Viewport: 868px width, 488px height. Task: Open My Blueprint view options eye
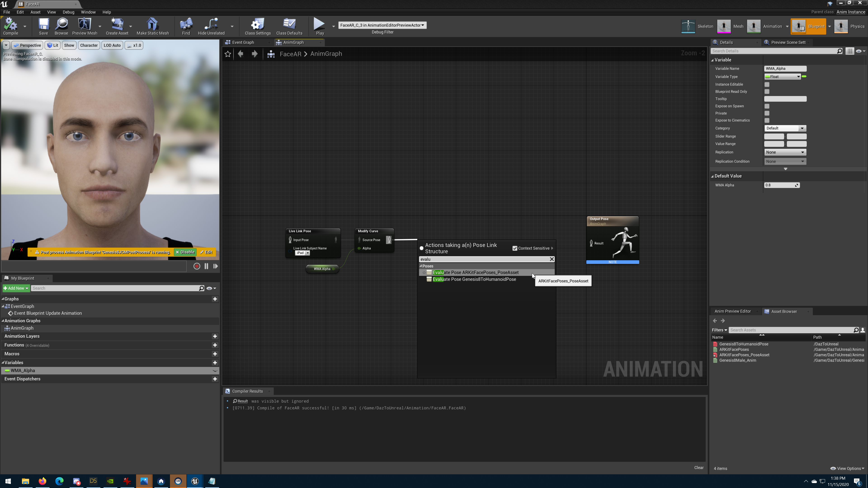point(211,288)
